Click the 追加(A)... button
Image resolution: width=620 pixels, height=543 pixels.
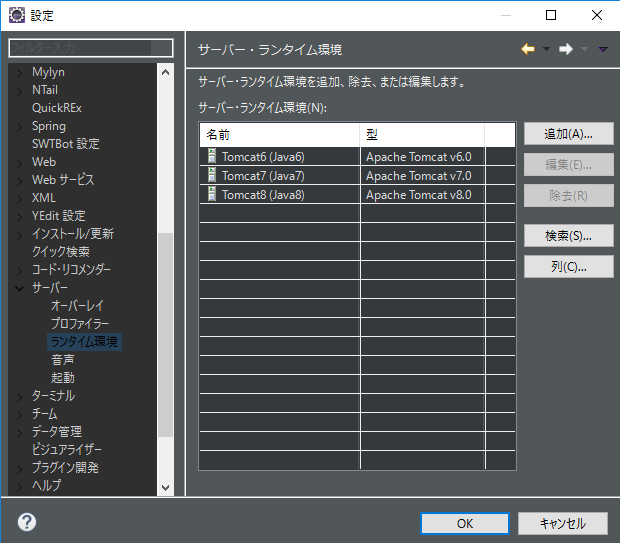coord(569,134)
